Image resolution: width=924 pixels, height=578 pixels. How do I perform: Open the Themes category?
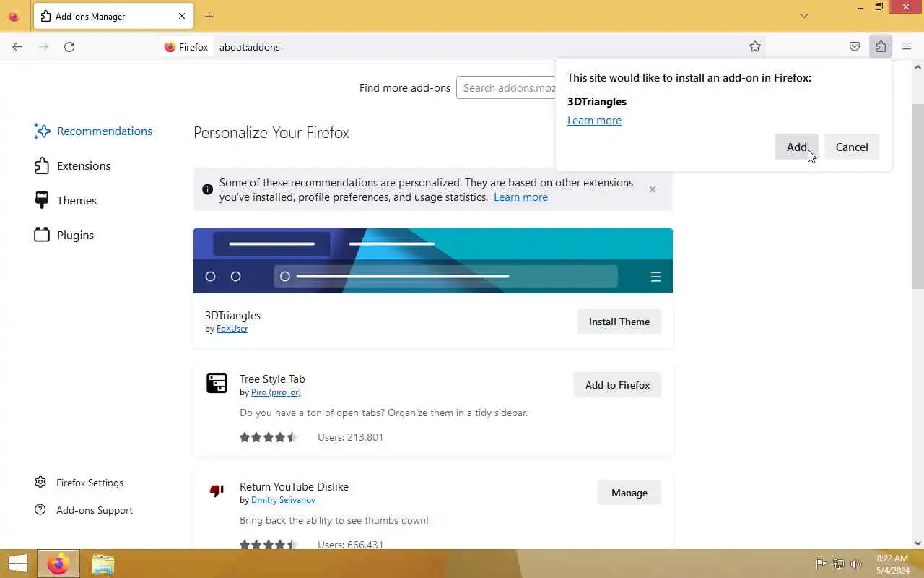point(65,200)
